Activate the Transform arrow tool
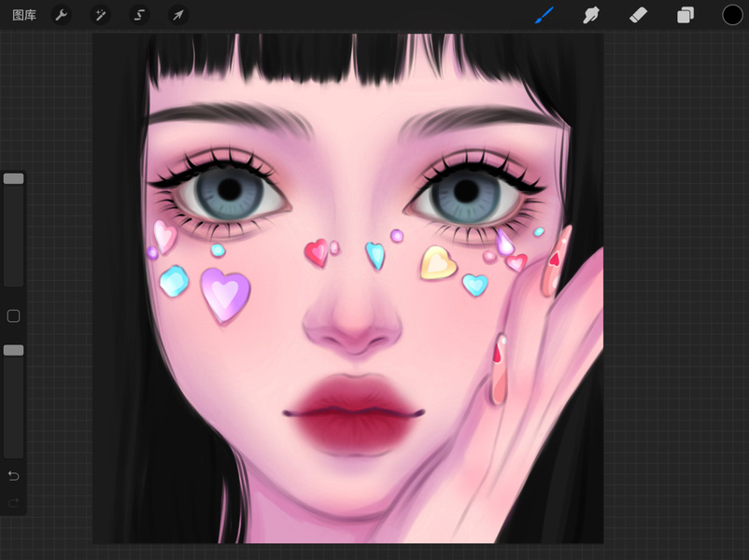Screen dimensions: 749x560 click(x=178, y=15)
